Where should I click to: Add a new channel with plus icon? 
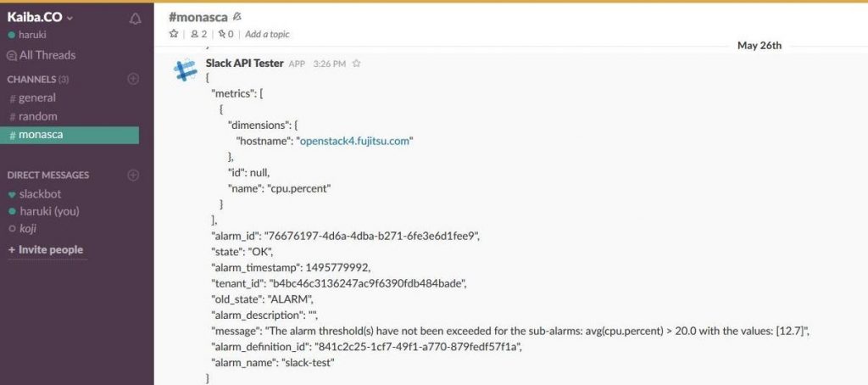[x=133, y=79]
